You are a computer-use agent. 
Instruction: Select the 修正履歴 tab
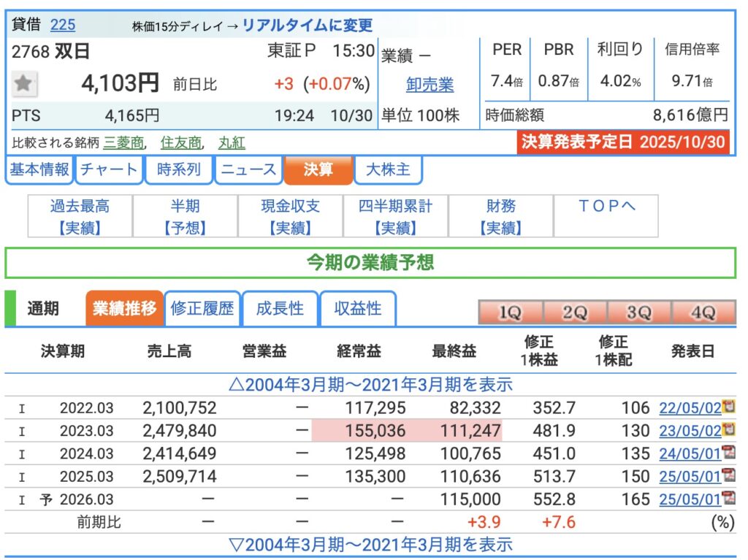tap(202, 308)
